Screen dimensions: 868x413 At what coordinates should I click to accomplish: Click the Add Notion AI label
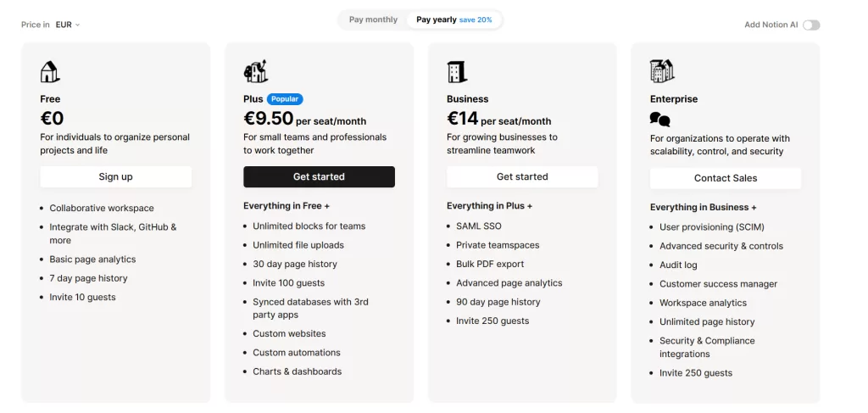(x=771, y=25)
